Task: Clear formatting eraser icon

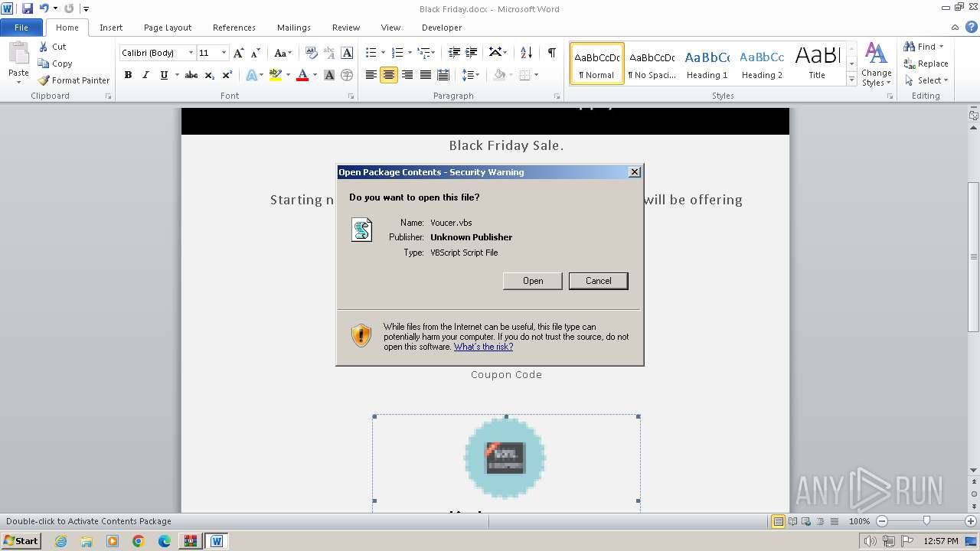Action: (311, 53)
